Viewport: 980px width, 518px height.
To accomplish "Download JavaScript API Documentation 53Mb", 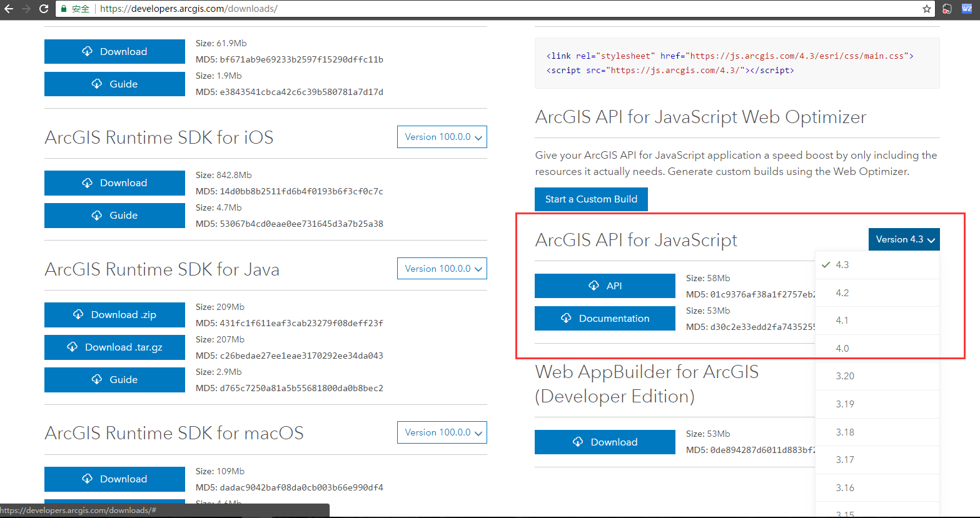I will pos(605,318).
